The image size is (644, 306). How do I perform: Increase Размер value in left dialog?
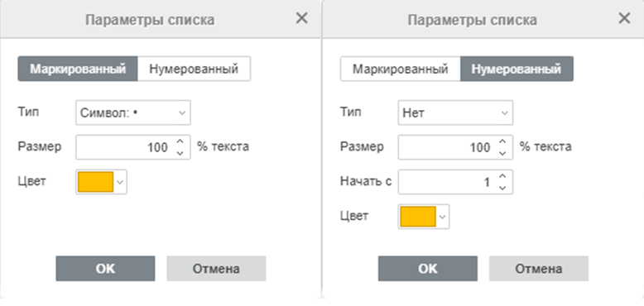[180, 141]
